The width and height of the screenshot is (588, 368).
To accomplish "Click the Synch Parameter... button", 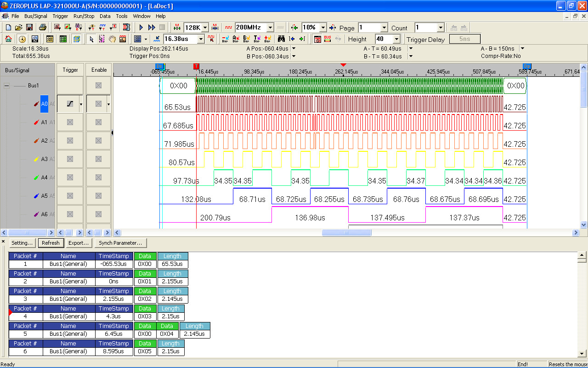I will [120, 243].
